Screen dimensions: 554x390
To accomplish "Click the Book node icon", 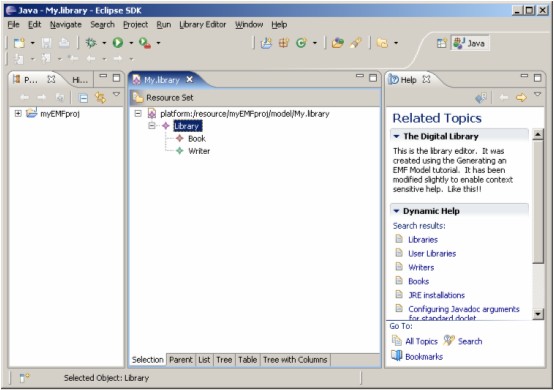I will coord(180,138).
